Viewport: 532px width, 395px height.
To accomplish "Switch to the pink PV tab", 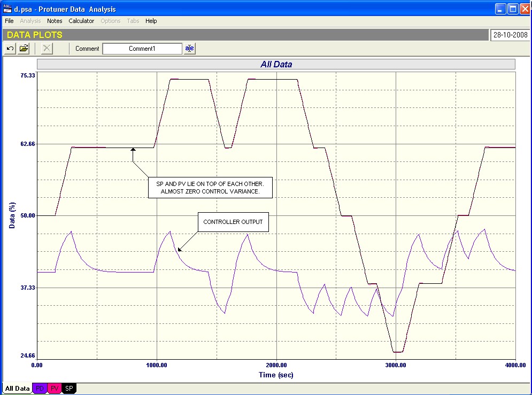I will click(x=55, y=389).
